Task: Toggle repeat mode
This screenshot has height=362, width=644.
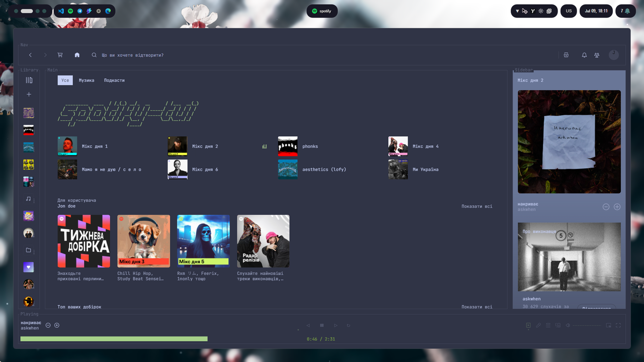Action: pos(348,325)
